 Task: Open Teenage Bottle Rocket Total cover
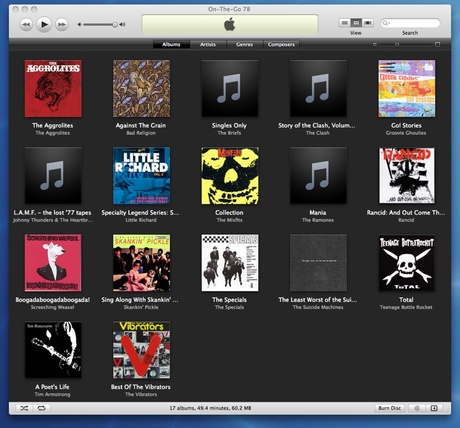(406, 263)
